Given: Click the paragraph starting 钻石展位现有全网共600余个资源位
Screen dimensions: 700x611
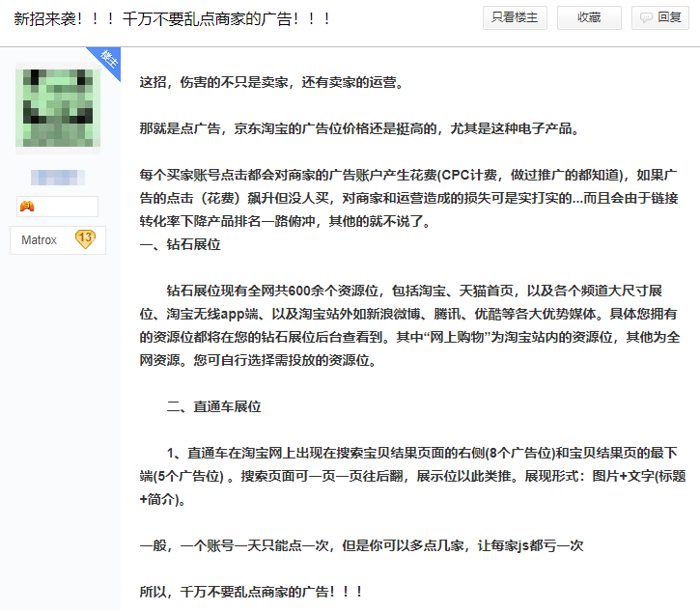Looking at the screenshot, I should click(x=409, y=325).
